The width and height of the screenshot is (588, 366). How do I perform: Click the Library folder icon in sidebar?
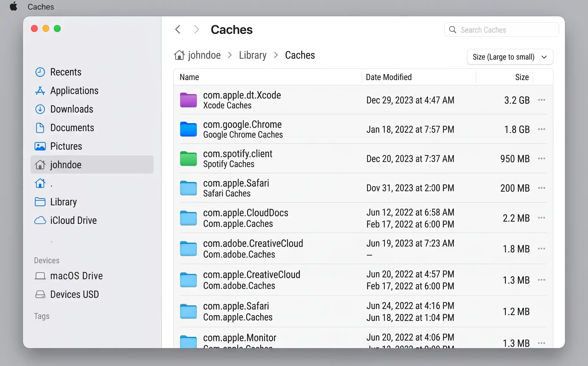pyautogui.click(x=40, y=202)
